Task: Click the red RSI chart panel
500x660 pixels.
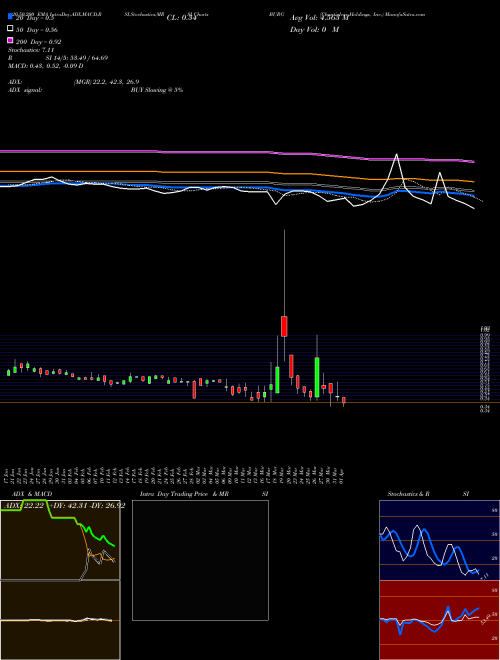Action: click(439, 620)
